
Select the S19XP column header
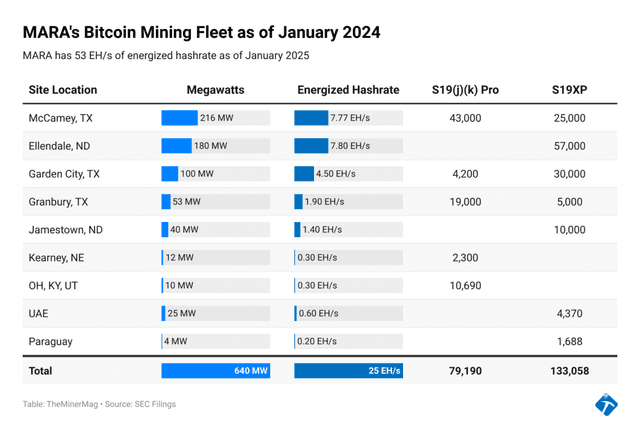(x=569, y=90)
